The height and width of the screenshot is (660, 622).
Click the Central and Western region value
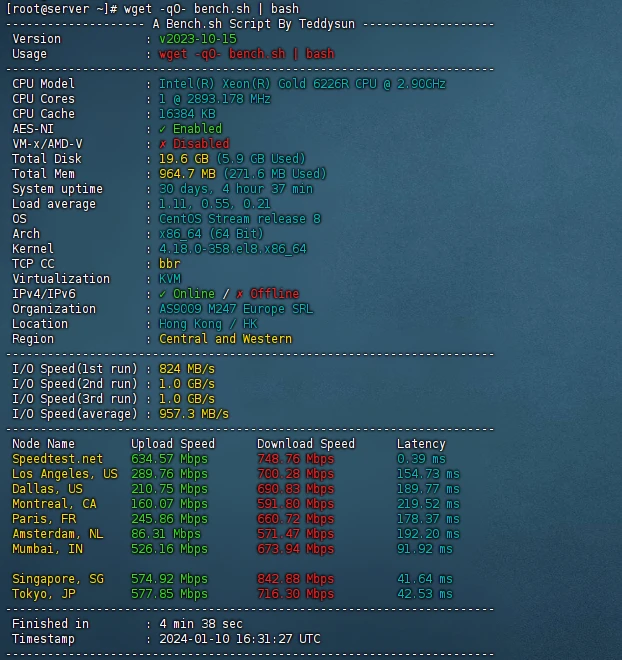[225, 339]
